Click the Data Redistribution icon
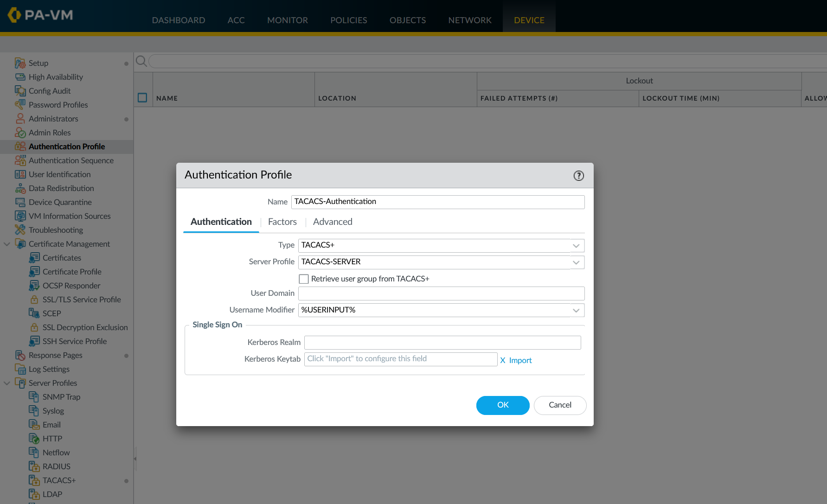This screenshot has height=504, width=827. point(20,188)
